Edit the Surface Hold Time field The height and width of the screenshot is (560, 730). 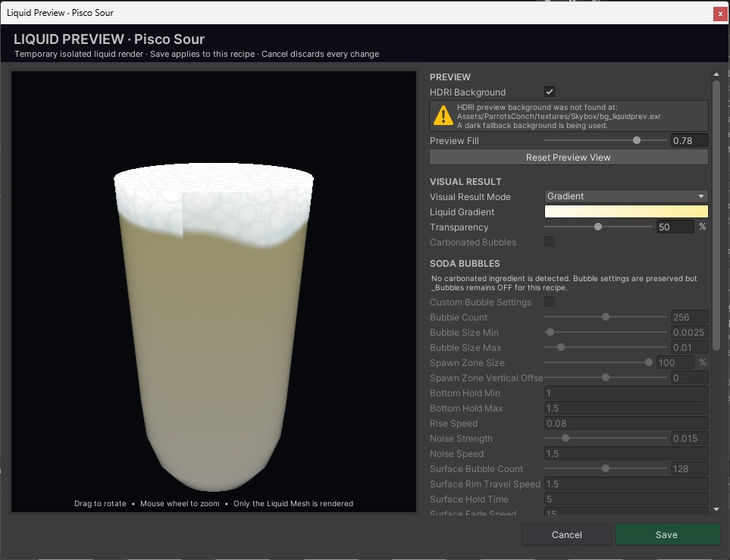626,499
